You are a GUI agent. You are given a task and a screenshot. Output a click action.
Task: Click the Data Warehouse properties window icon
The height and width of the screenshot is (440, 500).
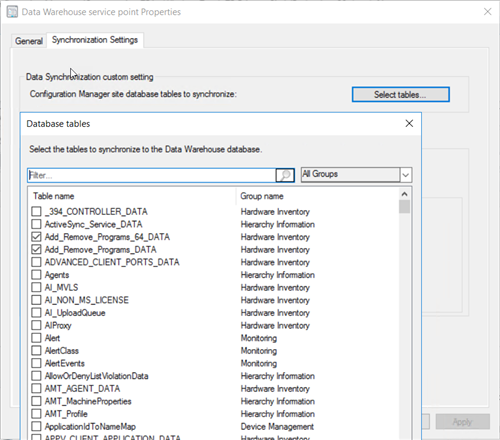12,12
